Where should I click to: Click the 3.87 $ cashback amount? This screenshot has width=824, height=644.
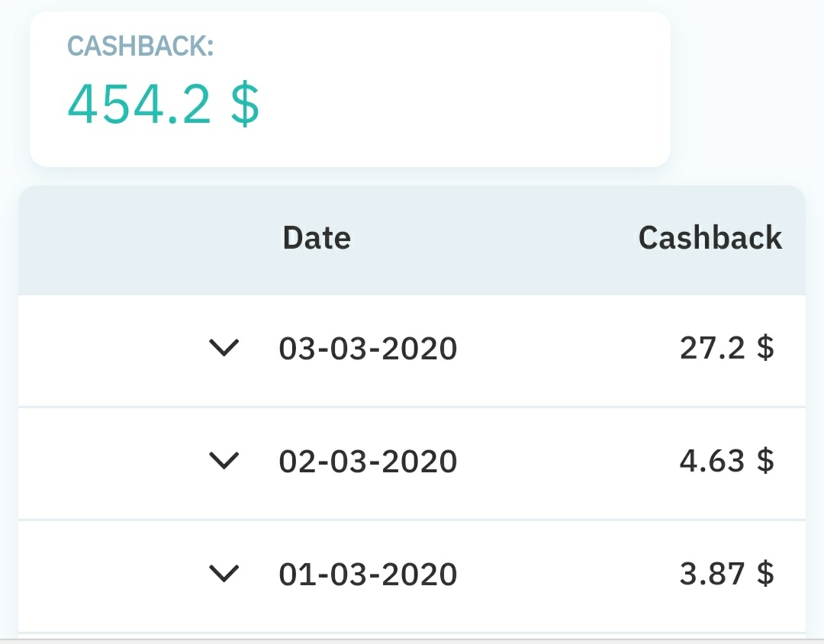tap(727, 574)
